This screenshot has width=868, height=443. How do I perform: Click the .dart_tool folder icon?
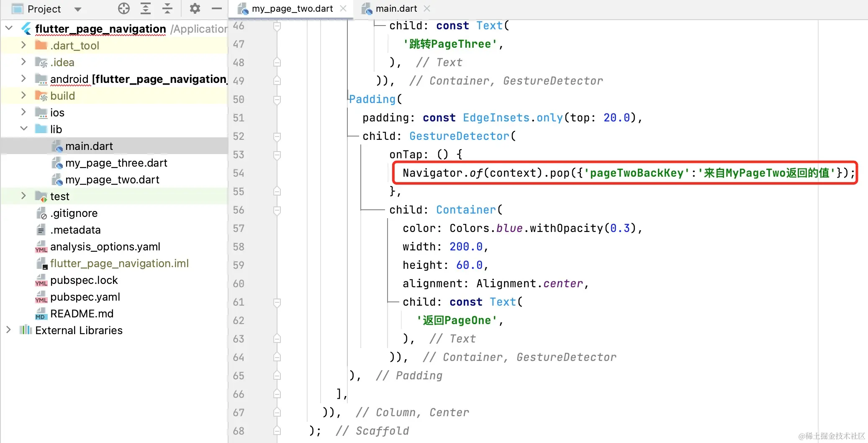(x=41, y=45)
